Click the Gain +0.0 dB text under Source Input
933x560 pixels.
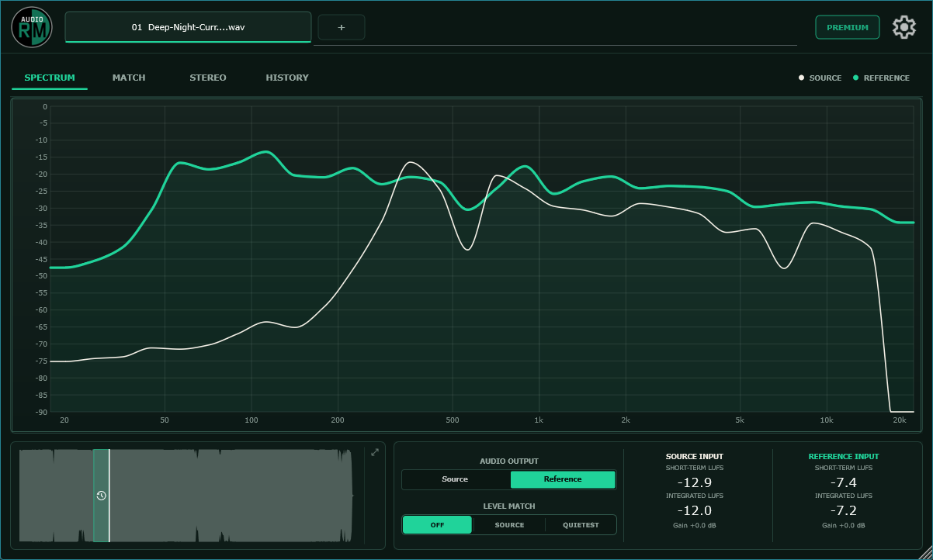pos(695,526)
